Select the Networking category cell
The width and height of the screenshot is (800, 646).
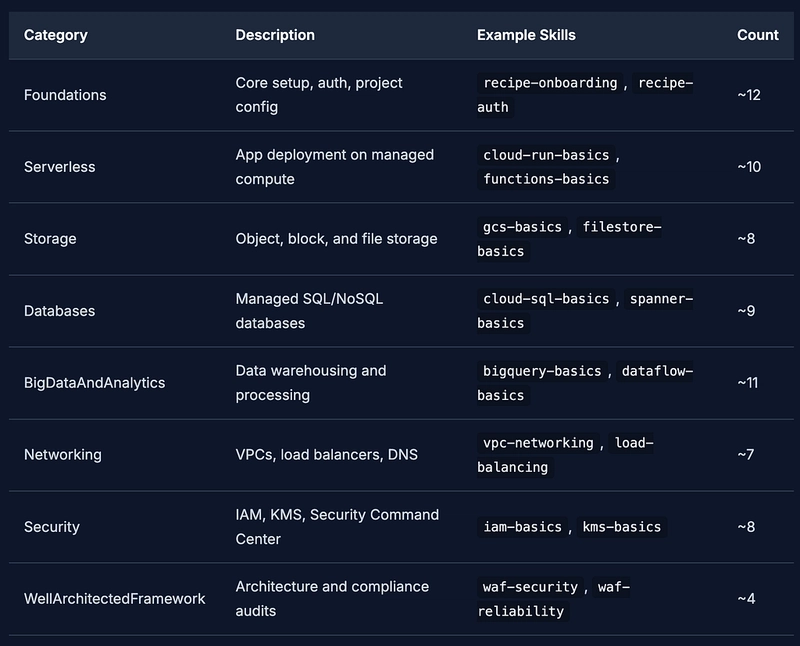coord(63,455)
